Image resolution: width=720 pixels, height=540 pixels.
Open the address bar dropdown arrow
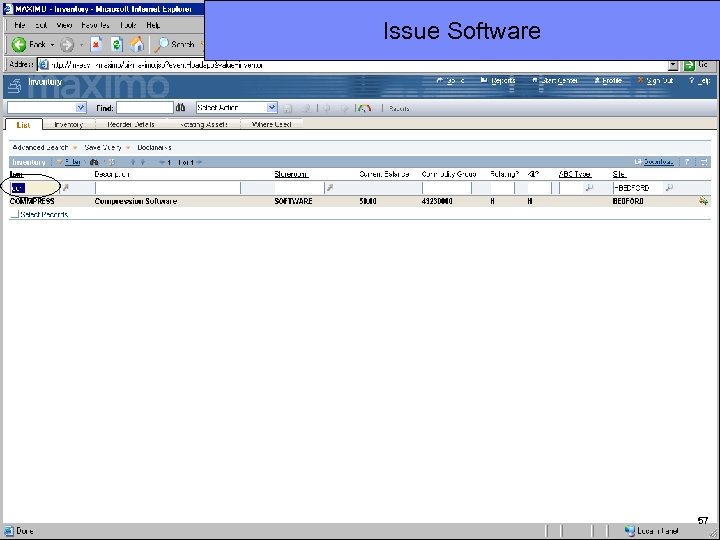673,65
